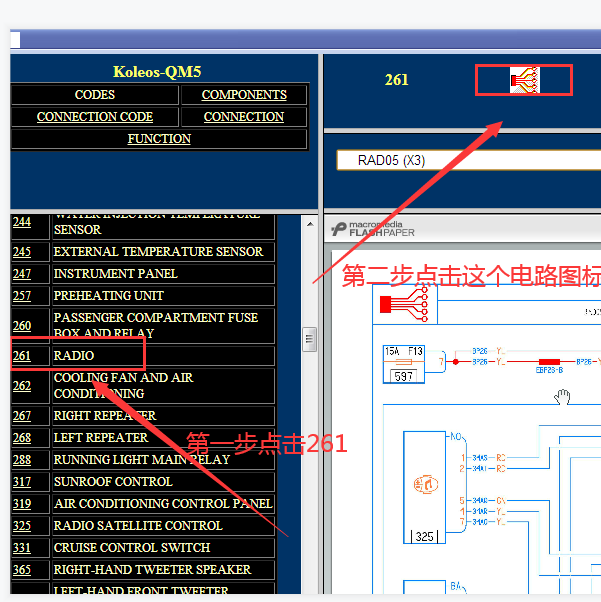Open component code 244 link
This screenshot has width=601, height=602.
click(x=22, y=222)
